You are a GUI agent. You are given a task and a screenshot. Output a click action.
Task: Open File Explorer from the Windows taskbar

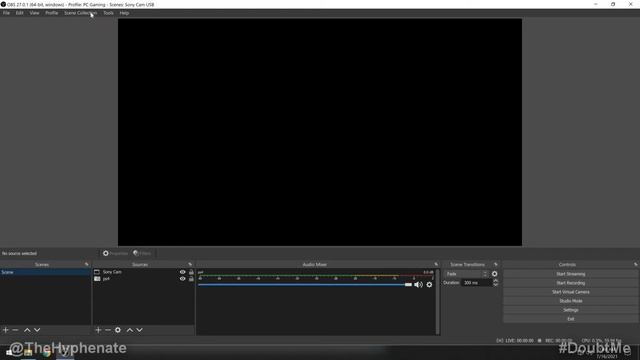(28, 353)
